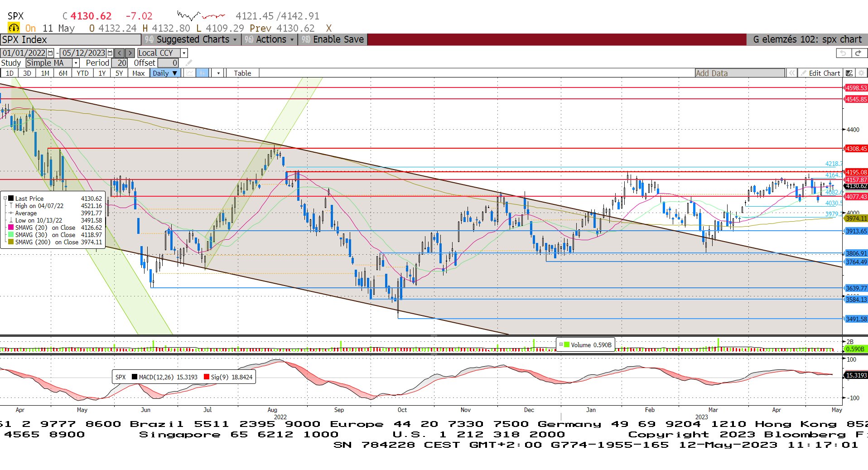Open the chart annotations notes icon

[849, 73]
